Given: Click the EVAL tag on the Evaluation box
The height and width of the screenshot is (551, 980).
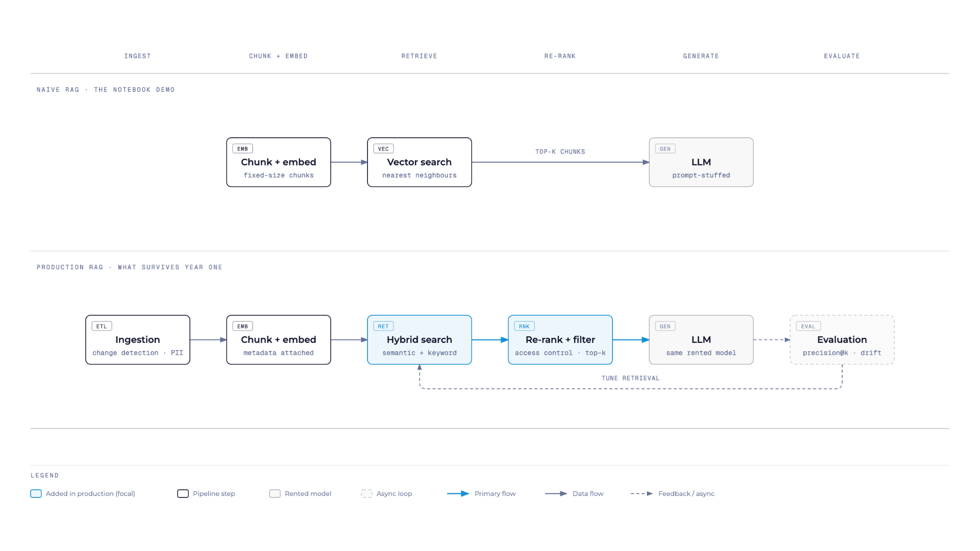Looking at the screenshot, I should [x=808, y=326].
